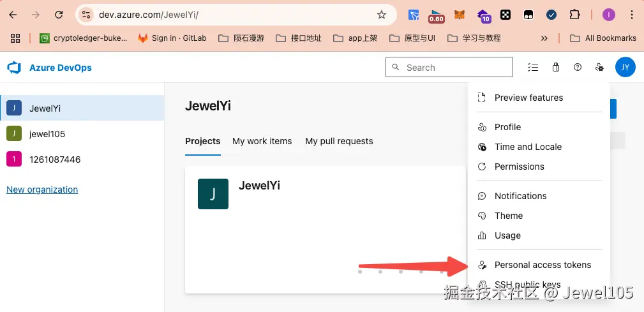Open Sign in · GitLab bookmark

coord(172,38)
